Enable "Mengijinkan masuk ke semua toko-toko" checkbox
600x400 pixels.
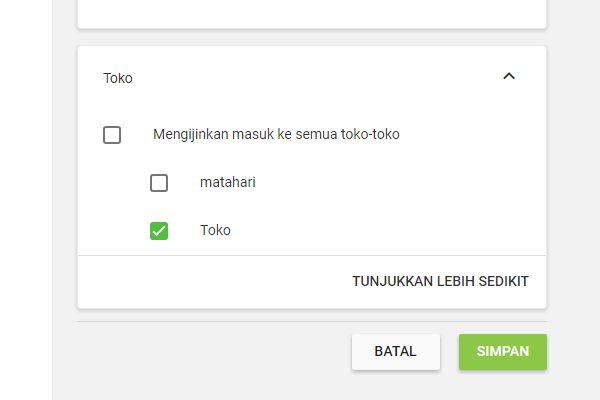[112, 135]
